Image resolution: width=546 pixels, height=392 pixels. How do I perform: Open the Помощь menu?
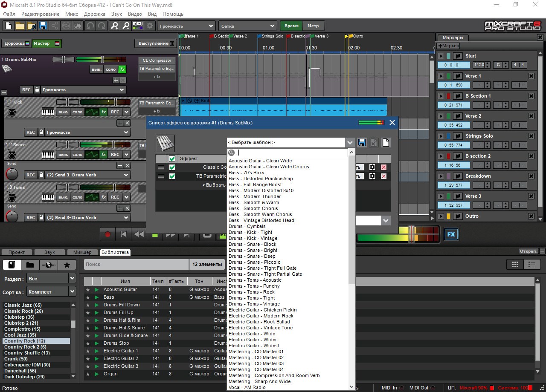pyautogui.click(x=173, y=14)
